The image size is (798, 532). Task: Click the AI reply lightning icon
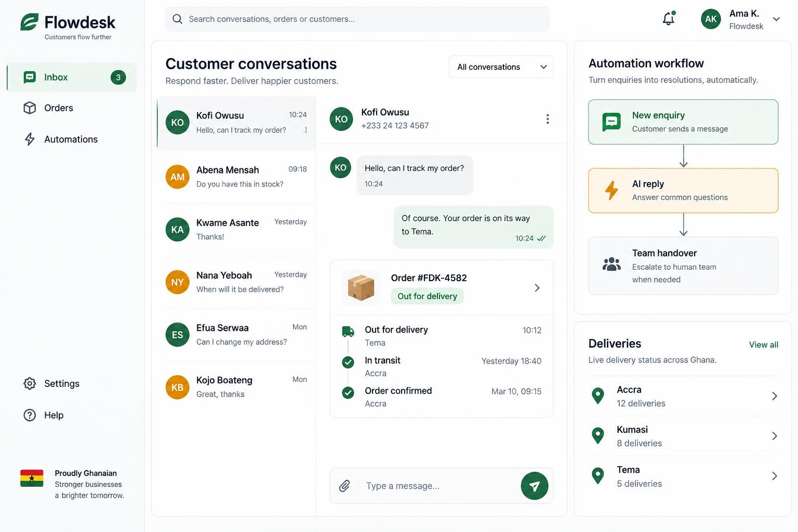[611, 191]
